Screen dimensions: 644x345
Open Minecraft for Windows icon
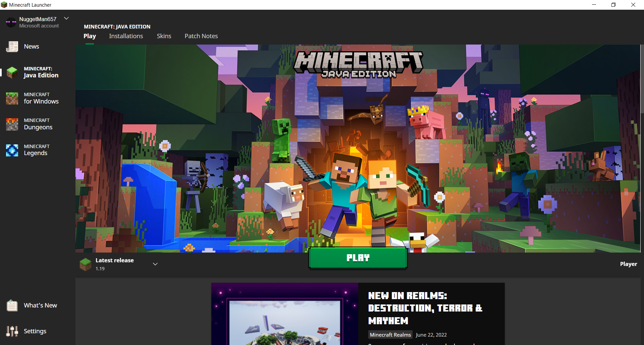pos(12,98)
